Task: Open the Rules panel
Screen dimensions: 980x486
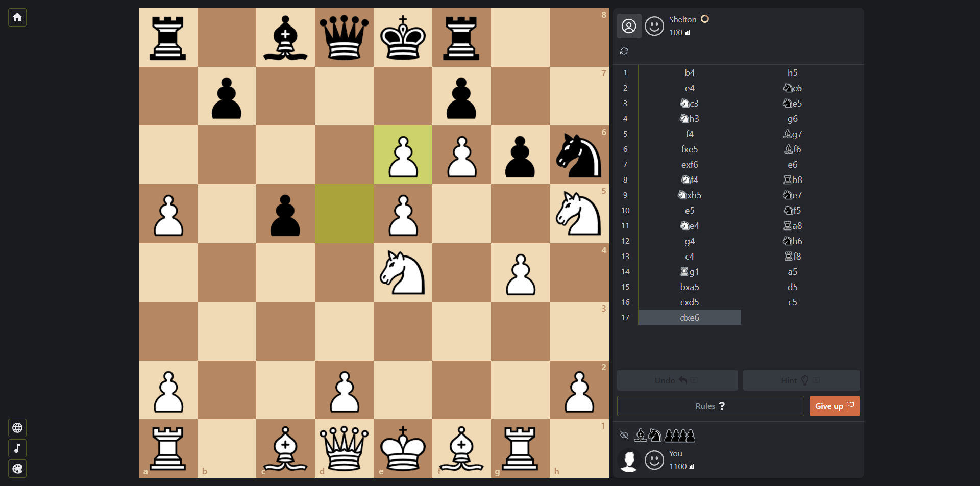Action: [x=710, y=406]
